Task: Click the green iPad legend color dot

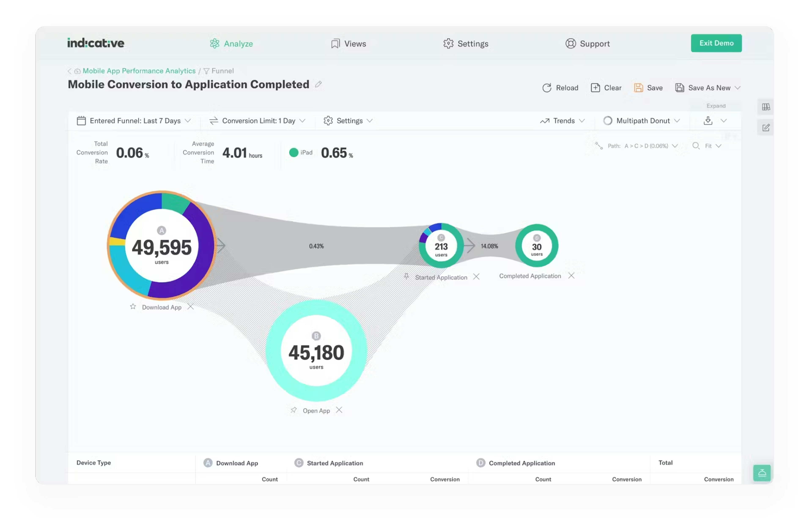Action: tap(294, 153)
